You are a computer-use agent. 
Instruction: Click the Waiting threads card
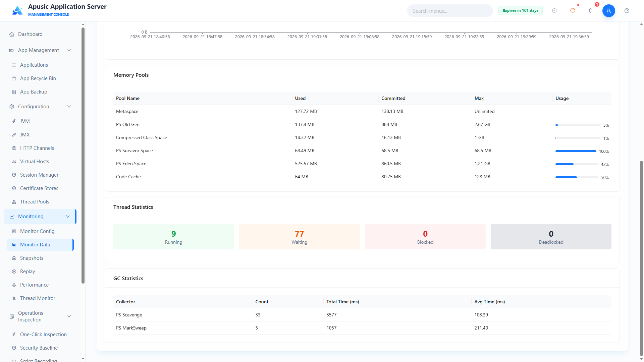tap(299, 237)
